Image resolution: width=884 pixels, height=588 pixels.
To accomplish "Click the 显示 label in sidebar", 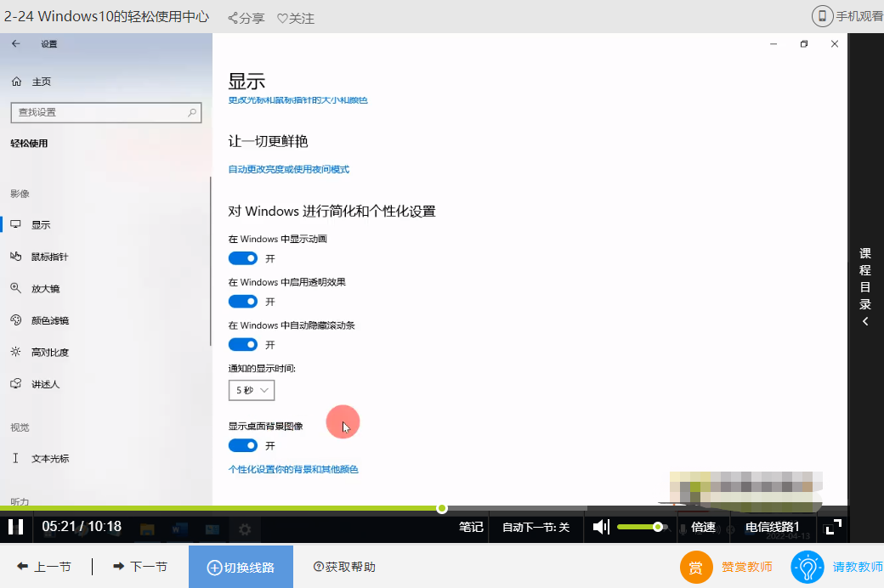I will point(41,225).
